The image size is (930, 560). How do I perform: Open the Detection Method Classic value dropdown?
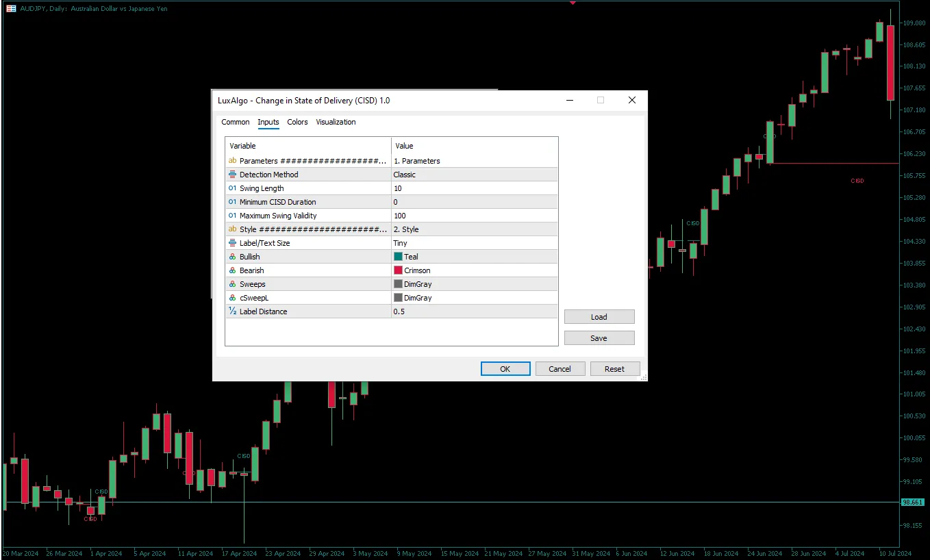pyautogui.click(x=474, y=175)
